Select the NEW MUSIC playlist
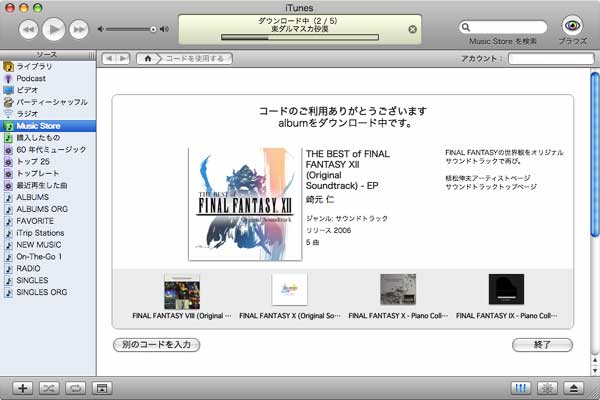 [x=48, y=245]
